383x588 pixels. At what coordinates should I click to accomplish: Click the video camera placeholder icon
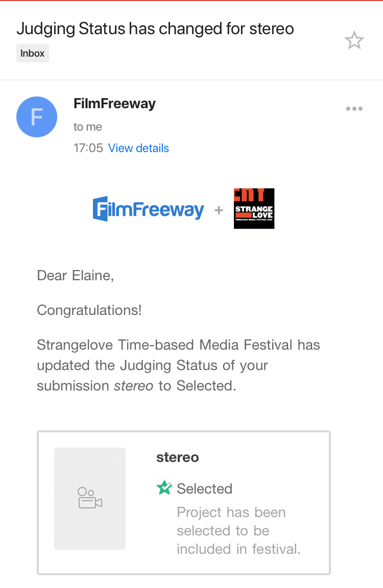90,498
